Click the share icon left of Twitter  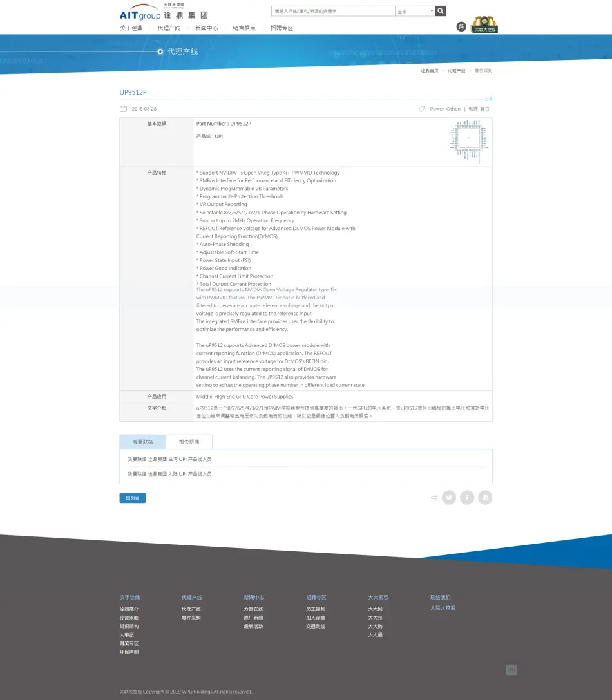[x=434, y=497]
